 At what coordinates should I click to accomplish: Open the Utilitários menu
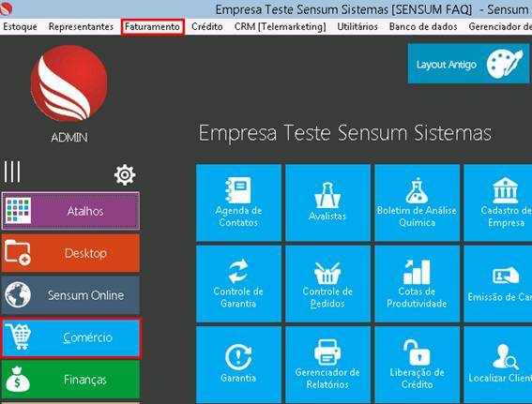click(357, 27)
